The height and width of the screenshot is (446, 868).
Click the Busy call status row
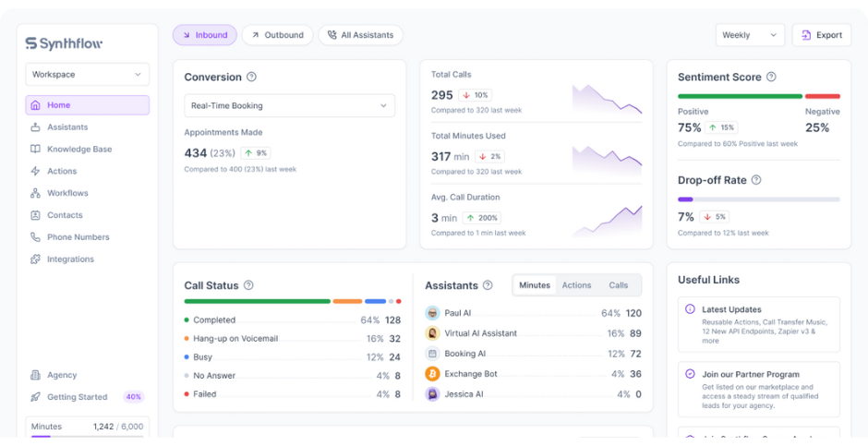click(293, 357)
